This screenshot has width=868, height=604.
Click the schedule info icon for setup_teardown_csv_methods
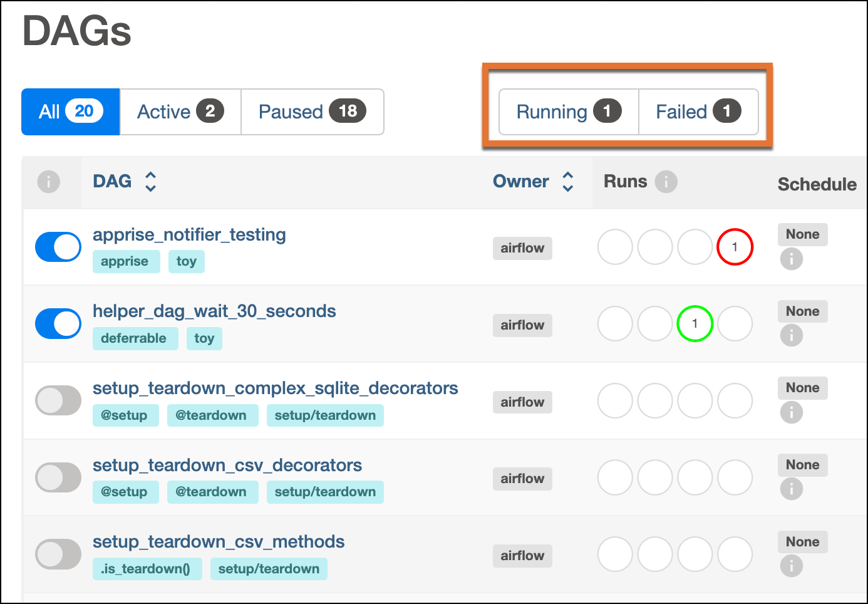tap(791, 566)
